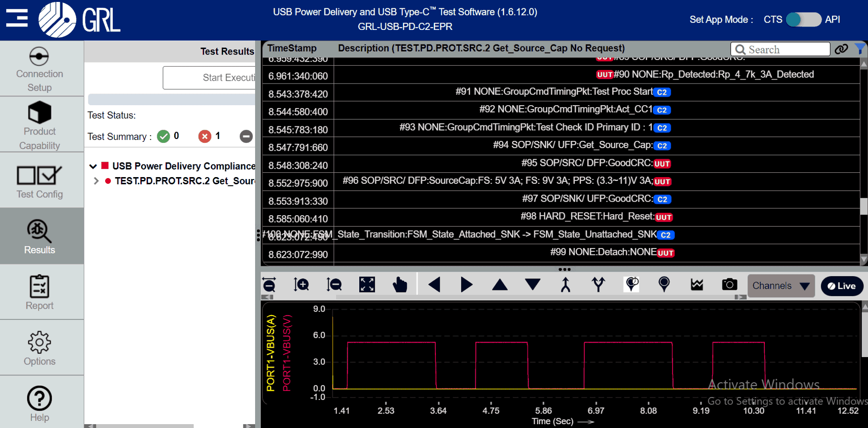Open the Channels dropdown
868x428 pixels.
pyautogui.click(x=781, y=286)
